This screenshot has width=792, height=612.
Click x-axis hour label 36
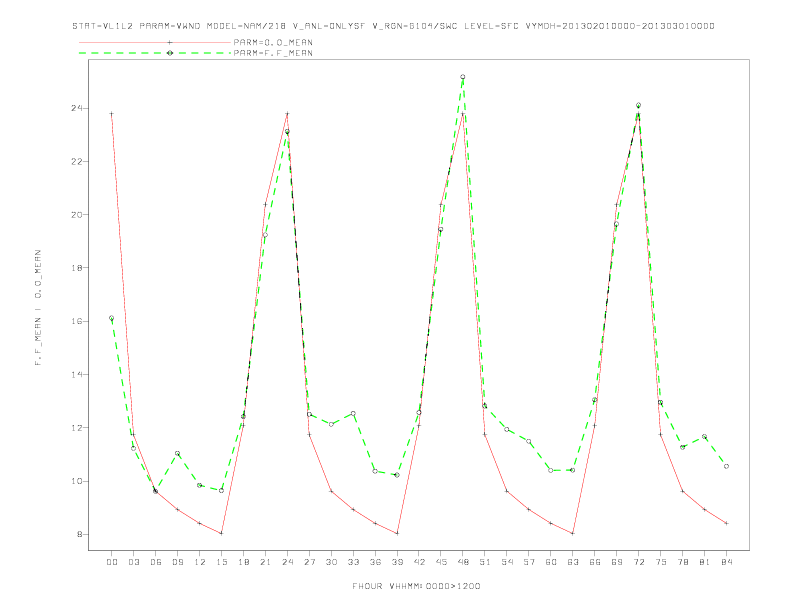point(375,562)
